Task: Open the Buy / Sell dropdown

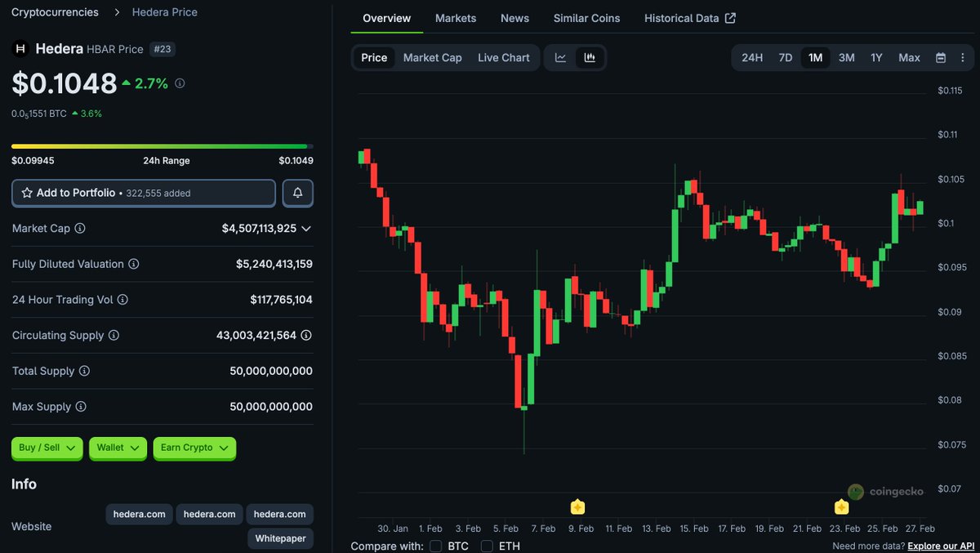Action: 47,448
